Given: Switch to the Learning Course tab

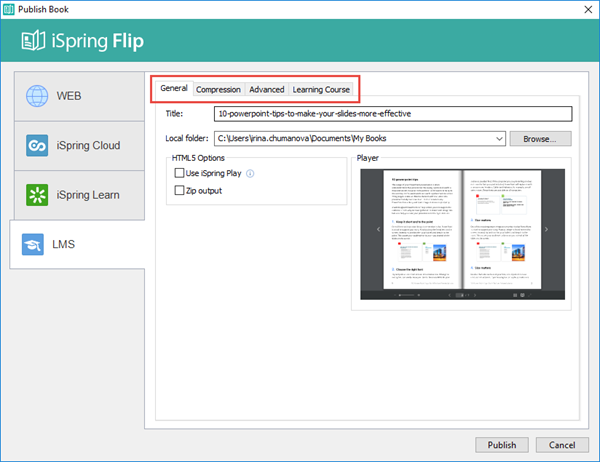Looking at the screenshot, I should (321, 89).
